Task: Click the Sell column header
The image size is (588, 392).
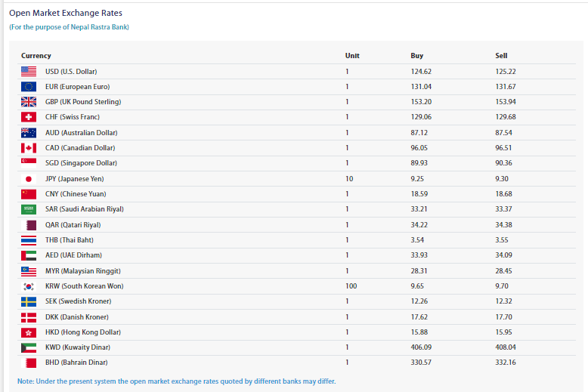Action: click(501, 56)
